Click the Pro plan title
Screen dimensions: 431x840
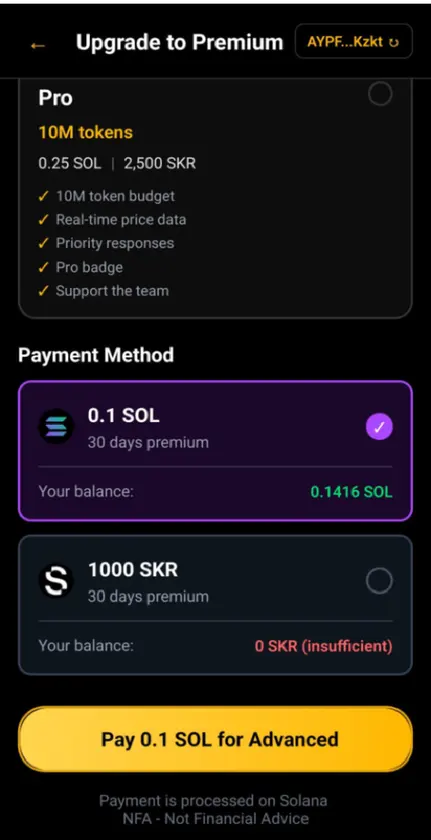click(55, 98)
